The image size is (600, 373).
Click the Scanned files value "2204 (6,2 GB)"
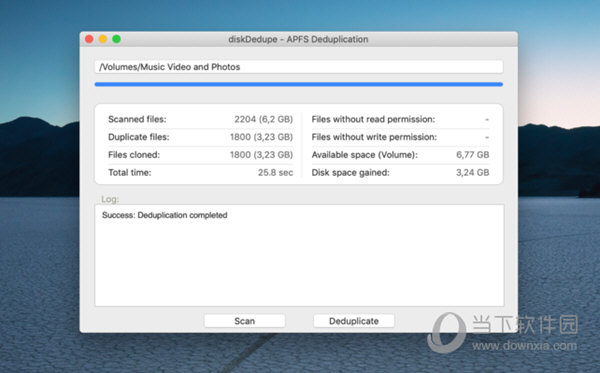coord(264,119)
